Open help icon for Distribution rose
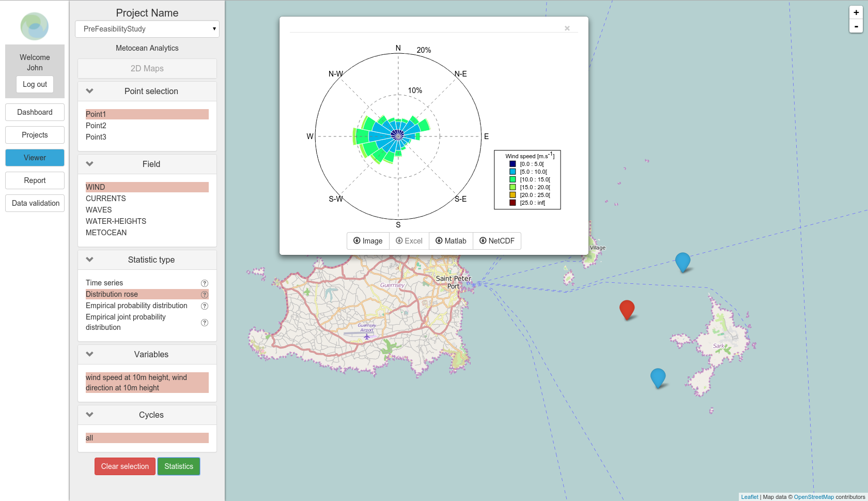This screenshot has height=501, width=868. pos(205,295)
